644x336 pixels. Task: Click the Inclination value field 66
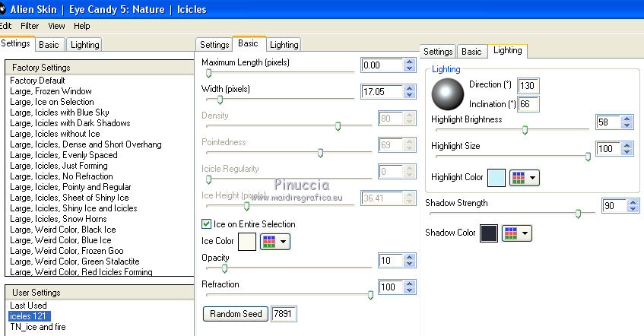[528, 104]
